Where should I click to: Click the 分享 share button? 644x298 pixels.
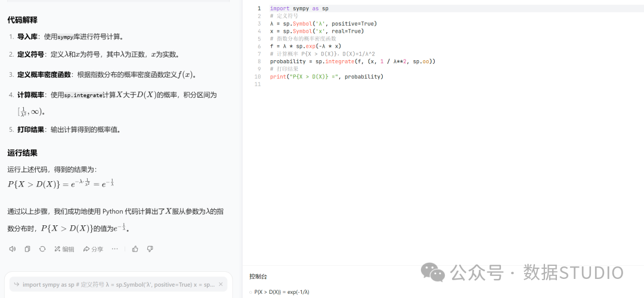coord(93,249)
